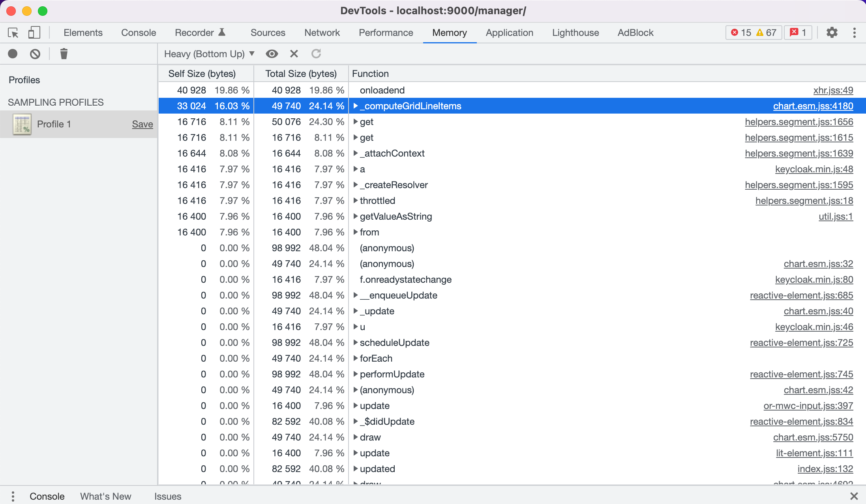Screen dimensions: 866x504
Task: Click the clear all profiles icon
Action: [35, 54]
